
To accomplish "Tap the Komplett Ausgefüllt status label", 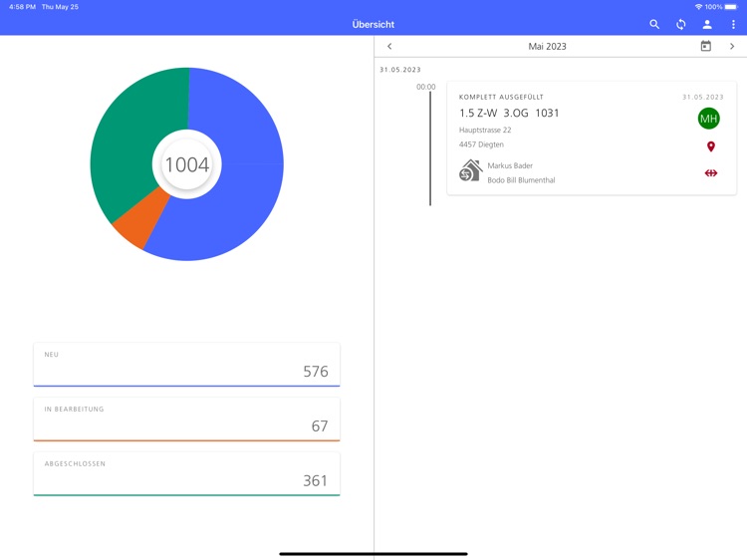I will click(x=501, y=97).
